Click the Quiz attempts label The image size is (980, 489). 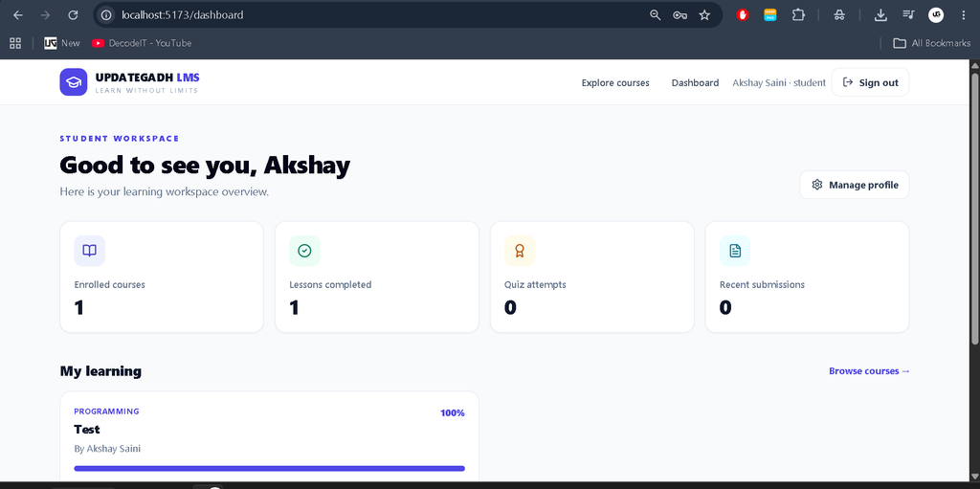pos(535,285)
